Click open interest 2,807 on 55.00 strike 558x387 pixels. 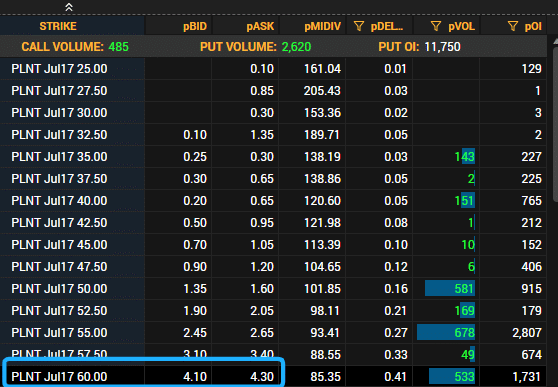click(x=527, y=333)
